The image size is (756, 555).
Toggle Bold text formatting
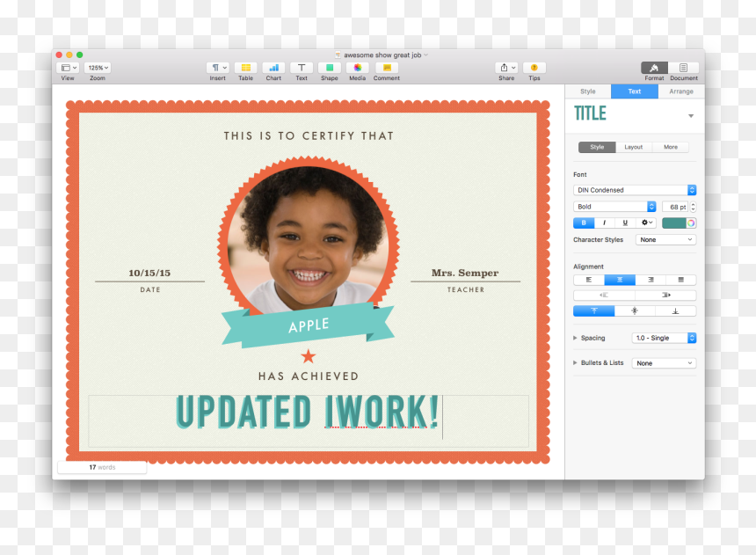pyautogui.click(x=584, y=223)
